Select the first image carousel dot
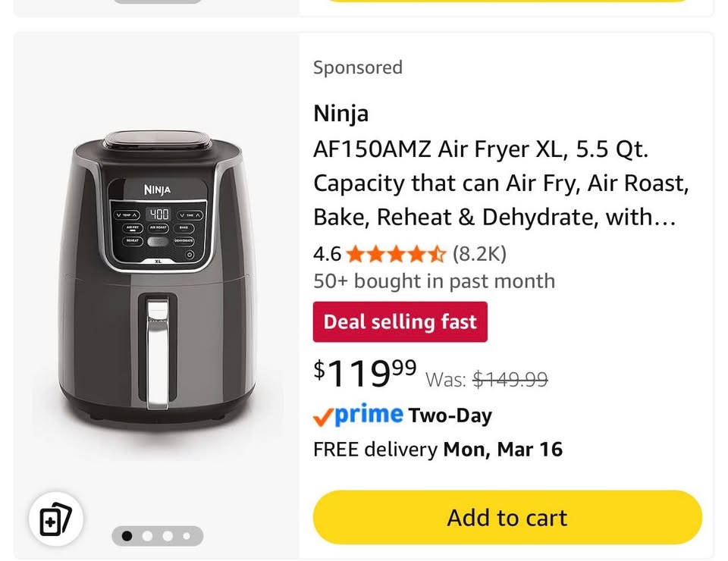 [x=127, y=536]
